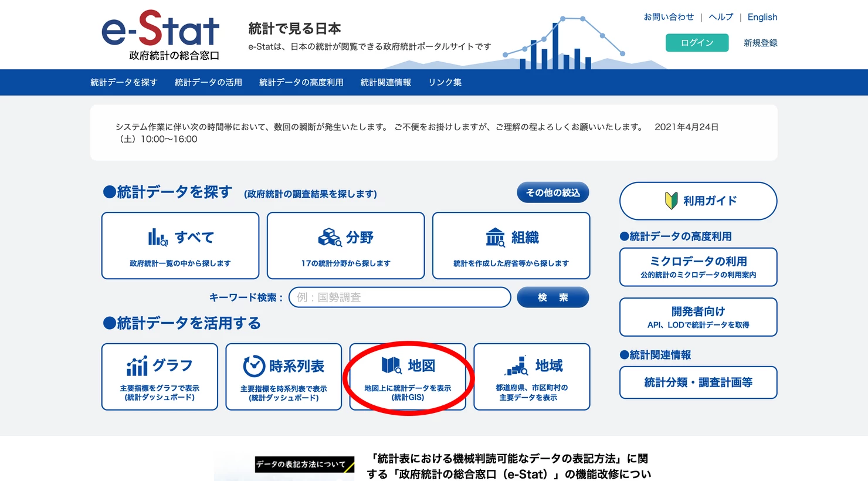Click 主要指標を時系列表で表示 text
Image resolution: width=868 pixels, height=481 pixels.
[x=284, y=388]
